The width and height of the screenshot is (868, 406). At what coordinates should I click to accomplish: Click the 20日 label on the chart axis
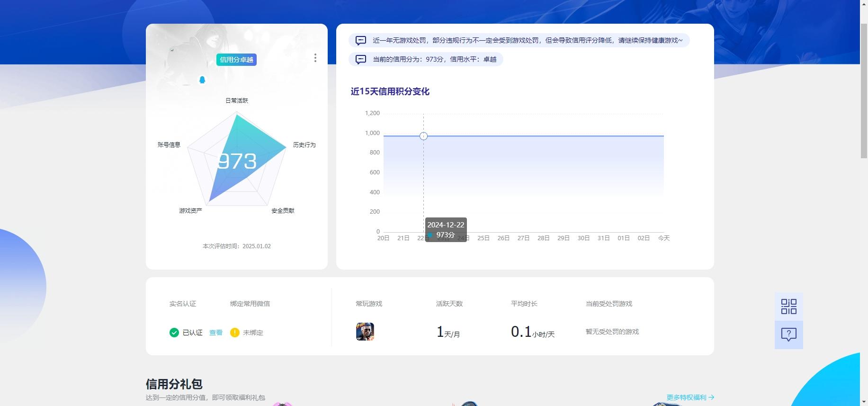(383, 238)
